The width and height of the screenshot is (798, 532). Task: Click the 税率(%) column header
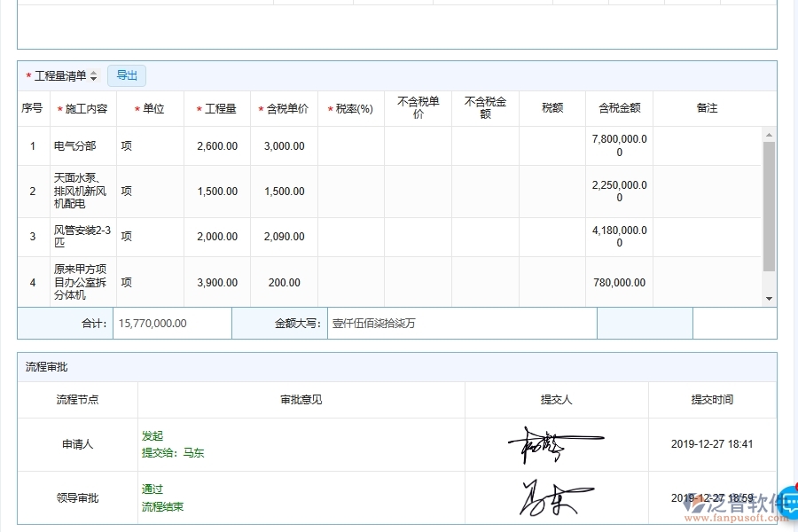(351, 107)
